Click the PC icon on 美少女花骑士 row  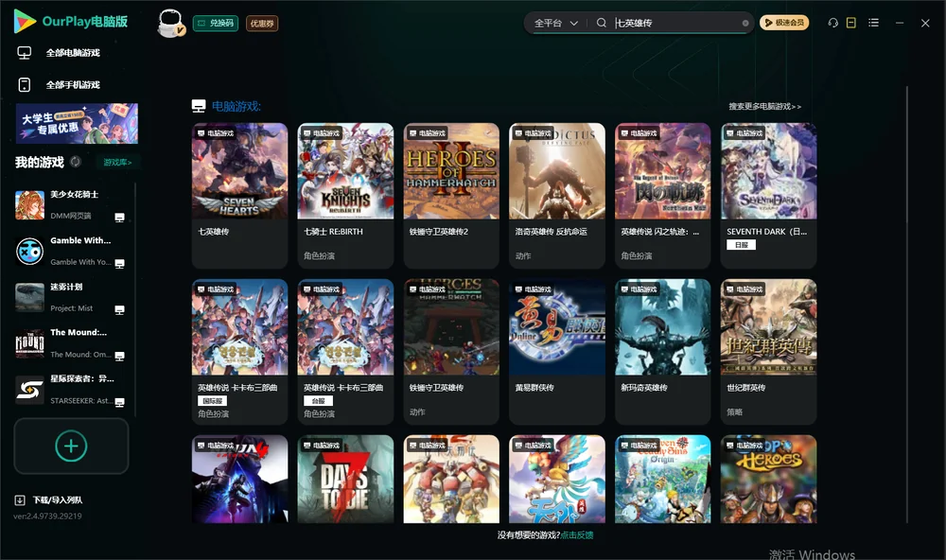click(x=119, y=218)
